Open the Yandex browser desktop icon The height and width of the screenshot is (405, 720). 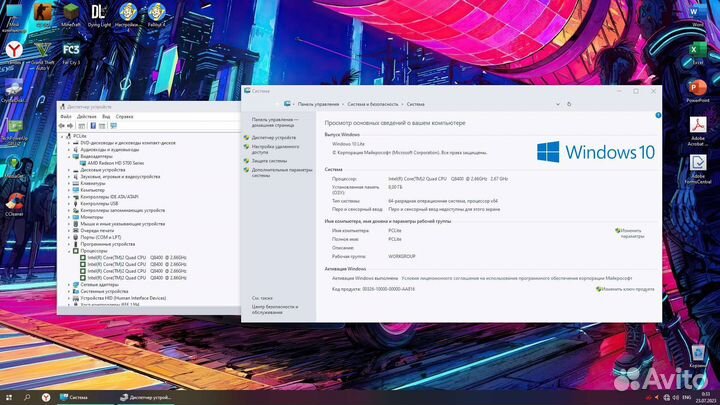pyautogui.click(x=14, y=51)
